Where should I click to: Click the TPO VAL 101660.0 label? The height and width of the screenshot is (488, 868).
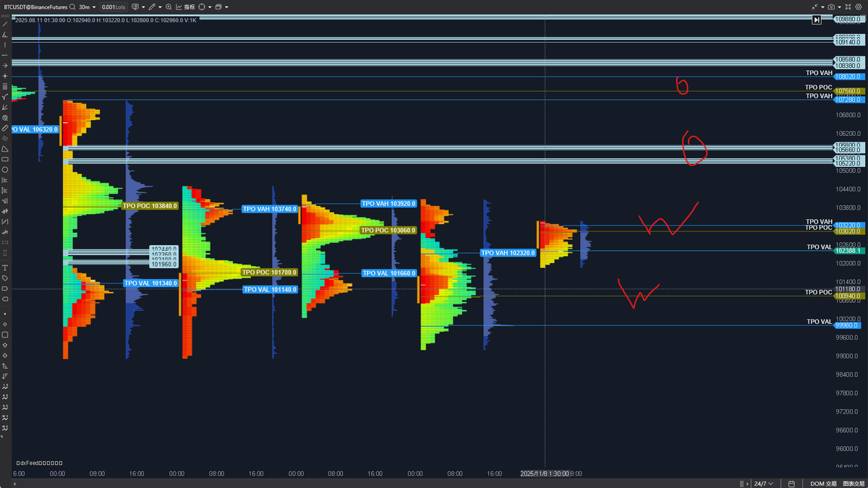pos(389,273)
